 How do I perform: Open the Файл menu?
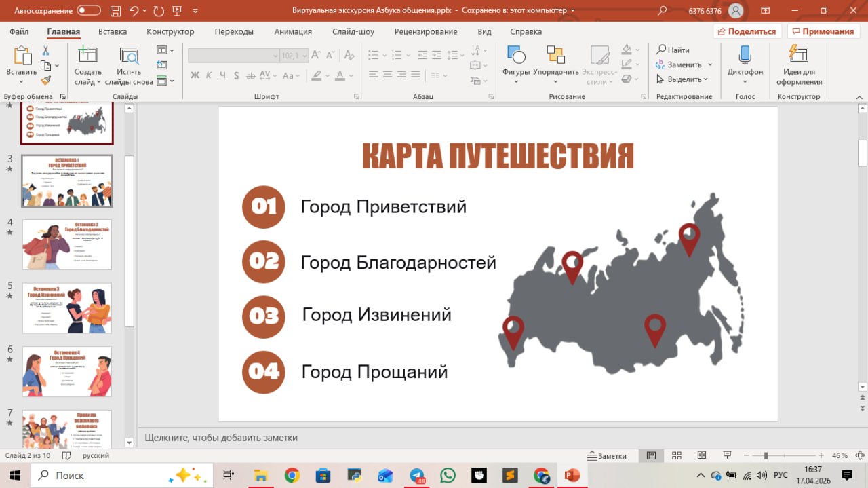[x=19, y=31]
